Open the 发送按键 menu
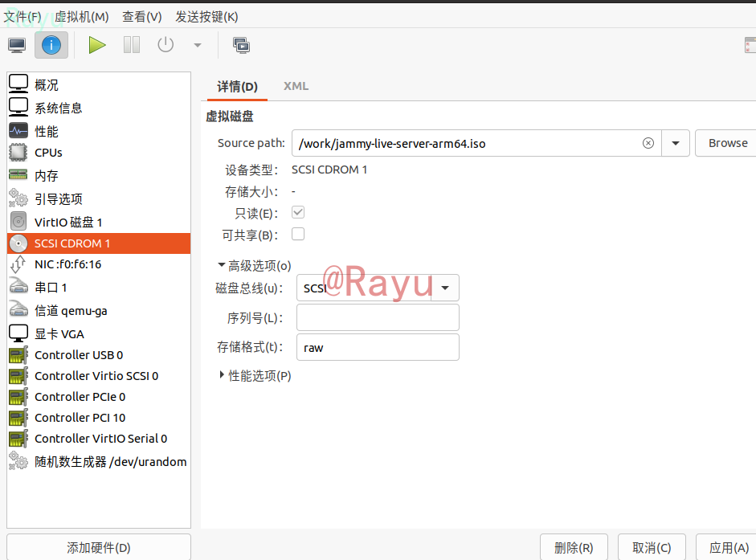The image size is (756, 560). (x=206, y=17)
